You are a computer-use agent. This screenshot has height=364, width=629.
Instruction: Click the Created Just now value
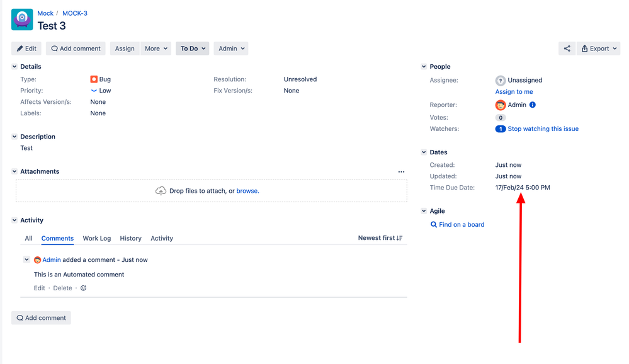[508, 165]
